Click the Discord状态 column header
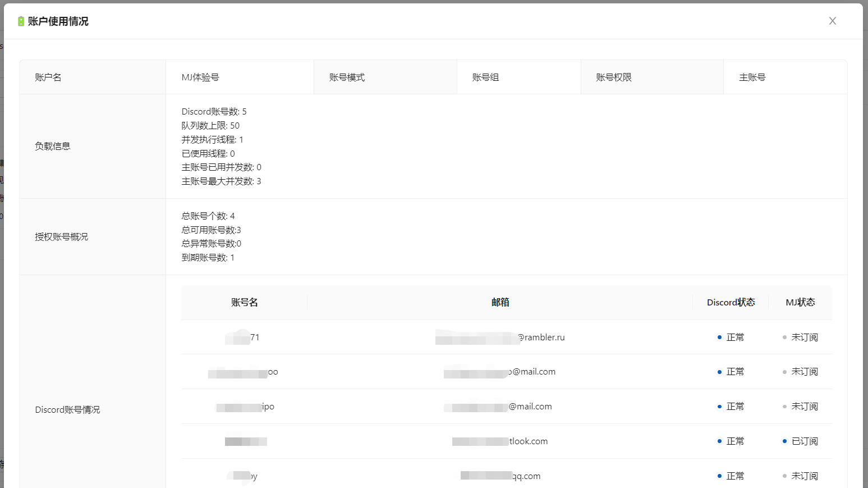868x488 pixels. tap(731, 303)
